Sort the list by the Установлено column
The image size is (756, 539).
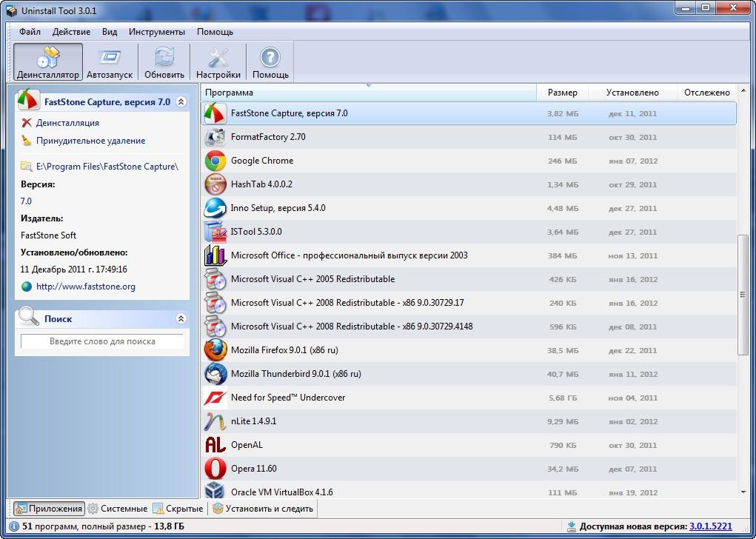[x=632, y=93]
